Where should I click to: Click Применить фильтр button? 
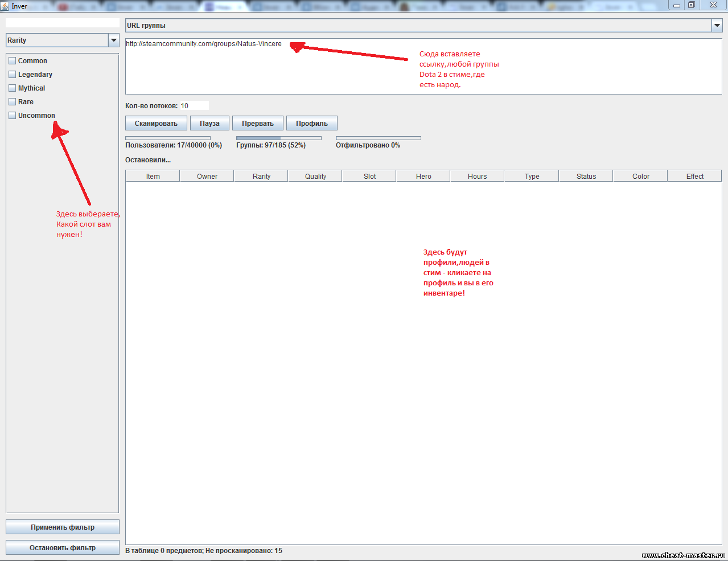pyautogui.click(x=63, y=527)
